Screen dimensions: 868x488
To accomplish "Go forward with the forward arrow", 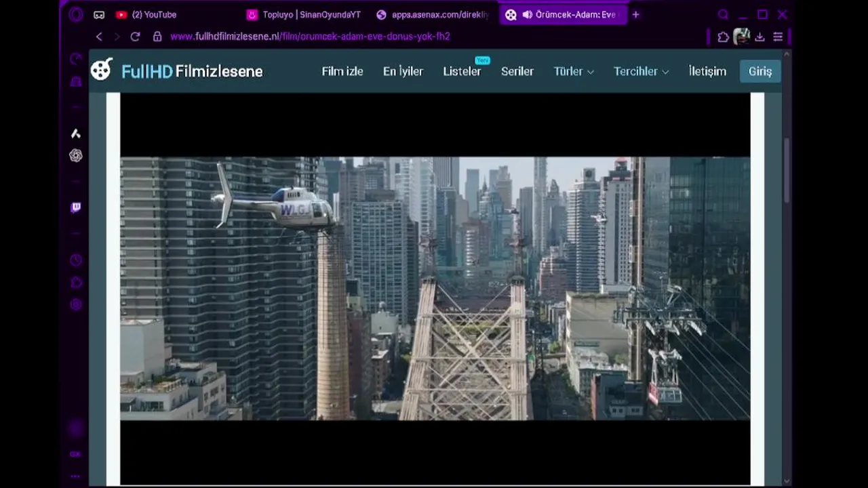I will pos(117,37).
